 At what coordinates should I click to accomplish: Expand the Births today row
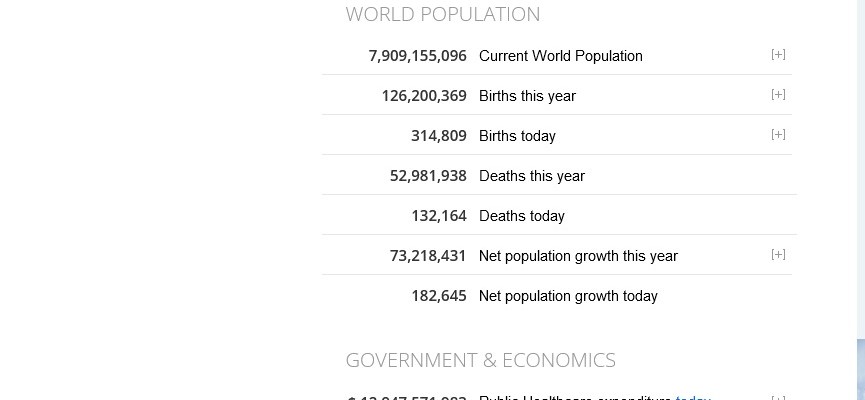point(778,135)
